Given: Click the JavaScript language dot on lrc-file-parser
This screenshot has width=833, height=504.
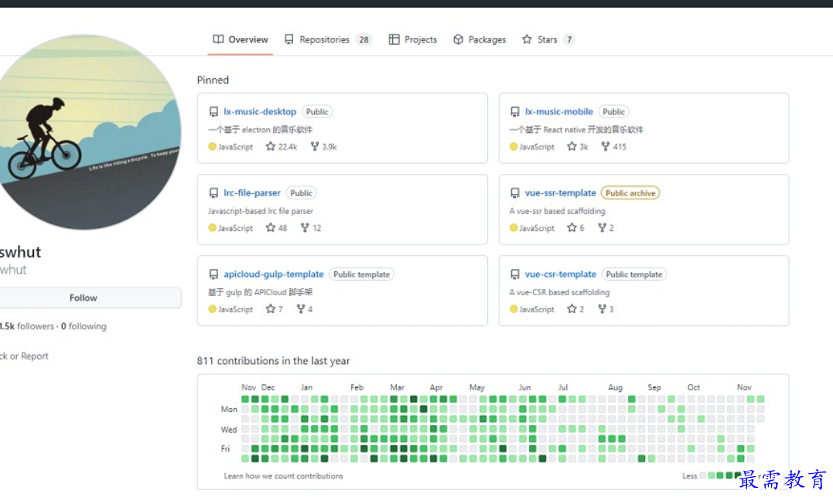Looking at the screenshot, I should coord(212,228).
